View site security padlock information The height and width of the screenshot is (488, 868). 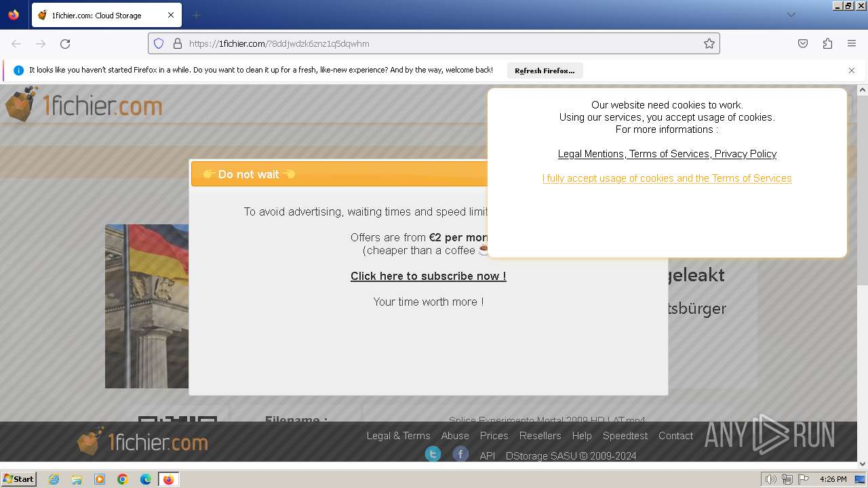point(178,43)
